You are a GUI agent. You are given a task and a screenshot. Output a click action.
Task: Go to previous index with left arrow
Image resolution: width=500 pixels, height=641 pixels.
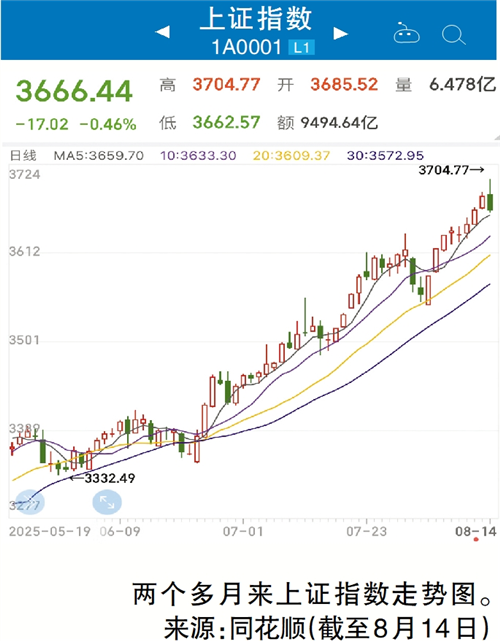[x=163, y=32]
